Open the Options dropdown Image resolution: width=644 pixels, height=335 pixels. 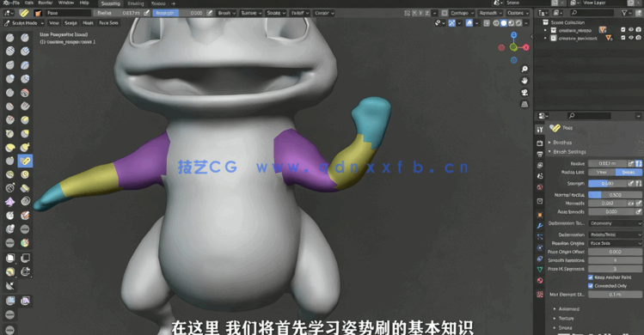(x=518, y=13)
